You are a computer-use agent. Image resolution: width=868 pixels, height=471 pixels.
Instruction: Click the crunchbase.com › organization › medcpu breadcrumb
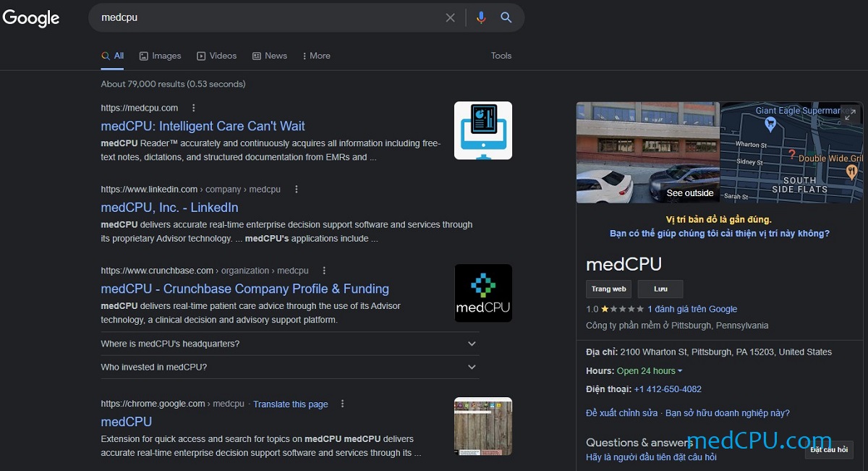[205, 271]
